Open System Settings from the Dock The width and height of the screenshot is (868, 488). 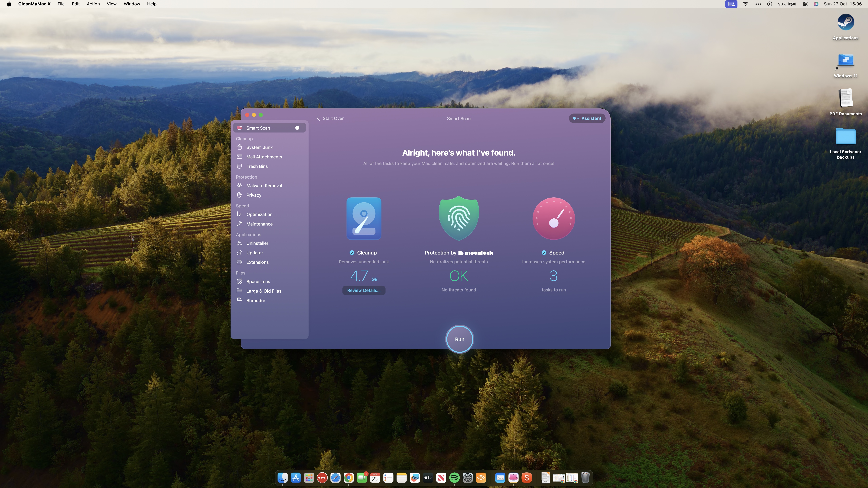coord(468,477)
